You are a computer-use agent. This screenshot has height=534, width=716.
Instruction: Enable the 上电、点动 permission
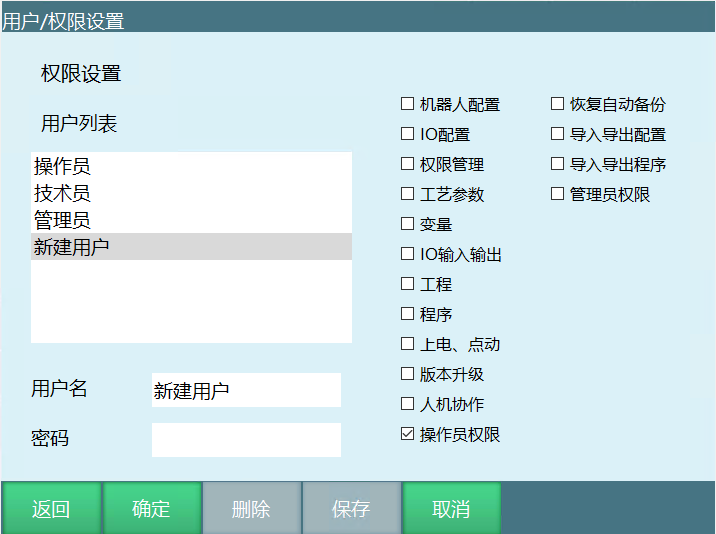[407, 344]
